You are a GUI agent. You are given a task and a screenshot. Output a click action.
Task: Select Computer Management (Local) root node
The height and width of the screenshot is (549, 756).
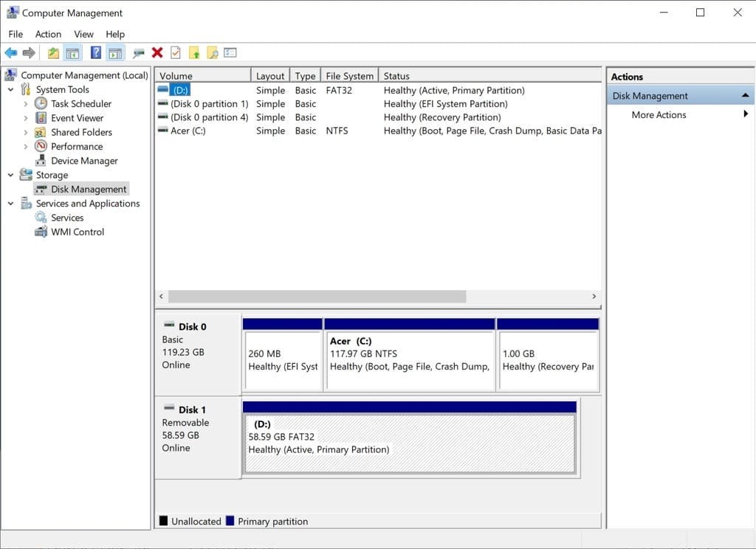point(84,75)
